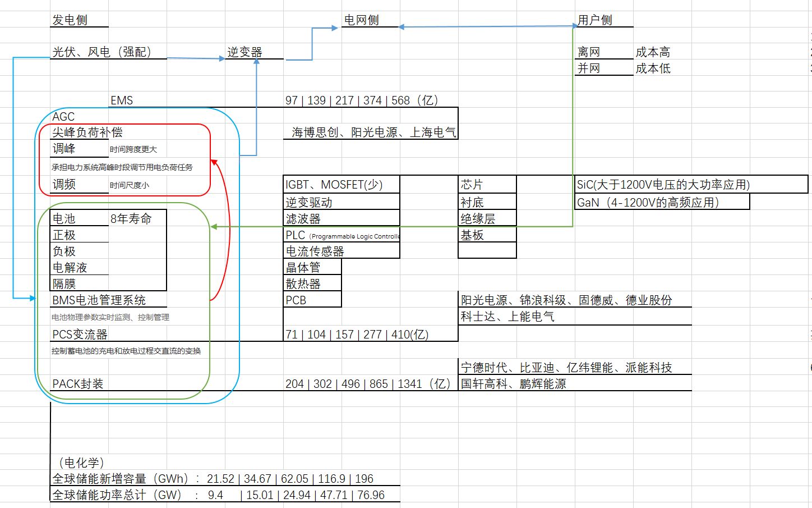Screen dimensions: 812x508
Task: Select the cell labeled 发电侧
Action: coord(70,20)
